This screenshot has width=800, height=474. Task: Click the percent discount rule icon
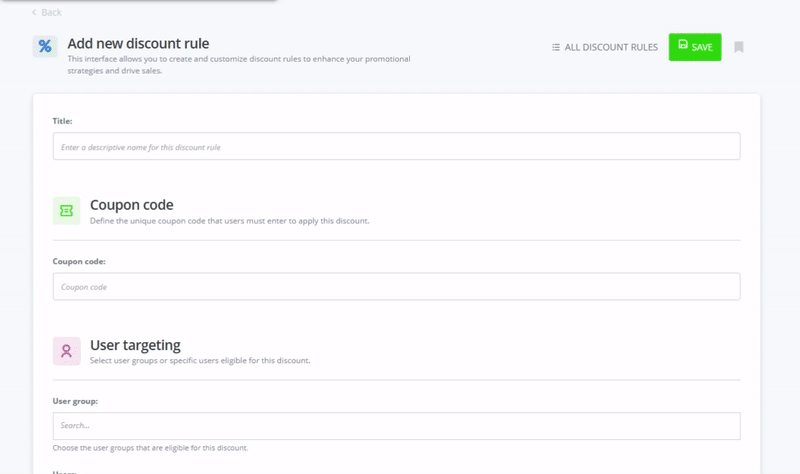pyautogui.click(x=45, y=46)
